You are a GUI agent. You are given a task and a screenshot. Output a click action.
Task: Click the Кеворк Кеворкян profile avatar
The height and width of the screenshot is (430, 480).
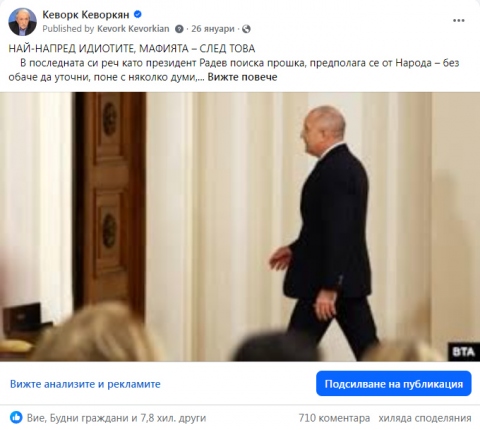(x=22, y=22)
